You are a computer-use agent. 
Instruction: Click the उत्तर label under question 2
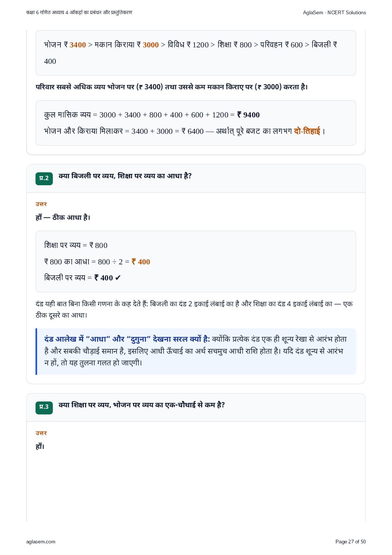pos(41,204)
